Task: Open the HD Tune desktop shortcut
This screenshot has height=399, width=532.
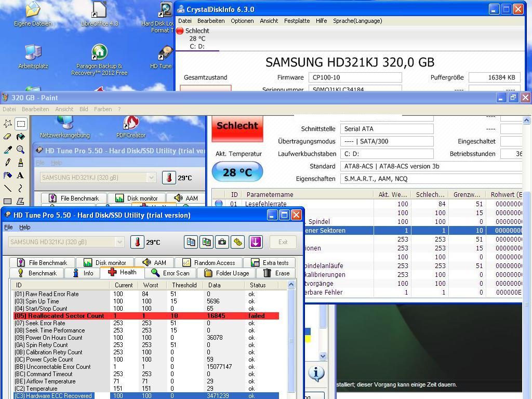Action: coord(162,57)
